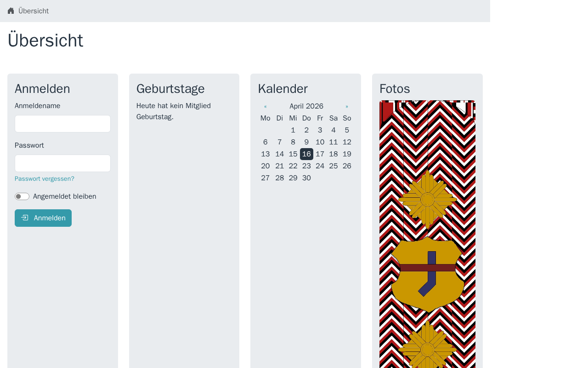The image size is (588, 368).
Task: Select day 9 in the calendar
Action: (306, 142)
